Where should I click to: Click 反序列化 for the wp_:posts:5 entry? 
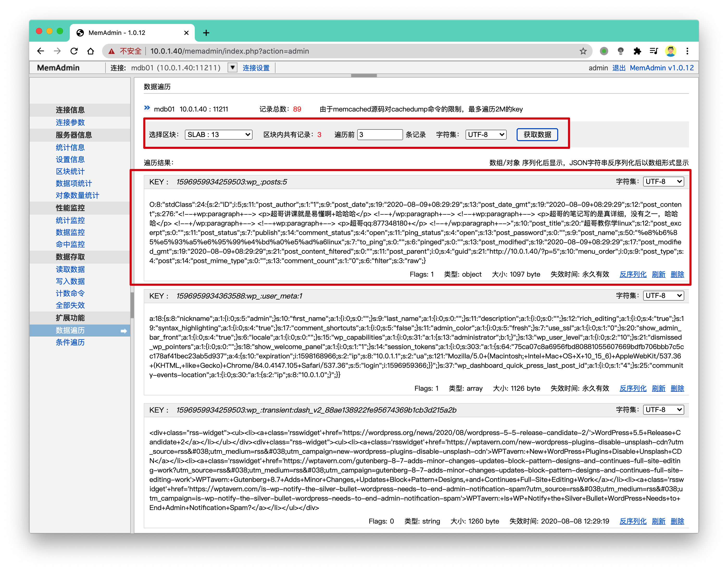click(x=633, y=274)
